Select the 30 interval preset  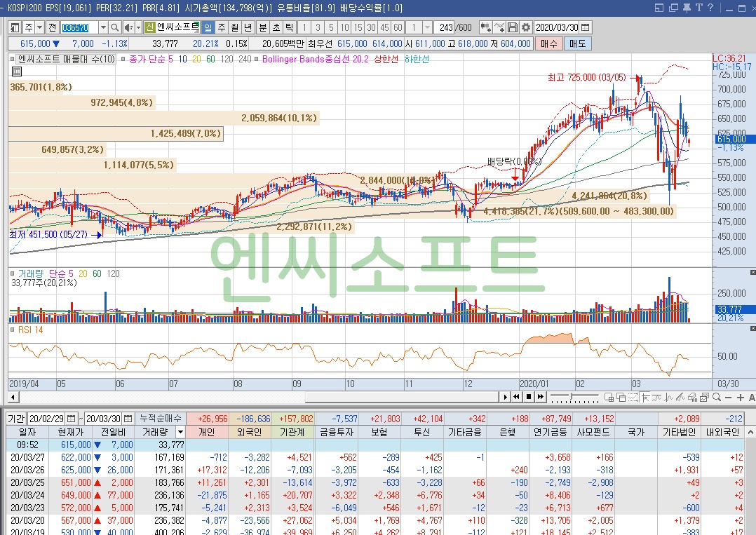(x=371, y=27)
